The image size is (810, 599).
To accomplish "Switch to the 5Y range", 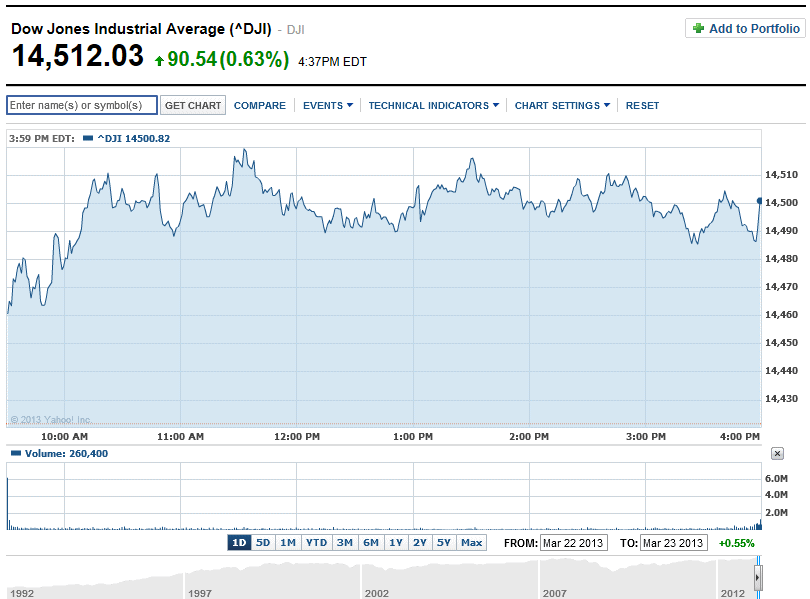I will 444,543.
